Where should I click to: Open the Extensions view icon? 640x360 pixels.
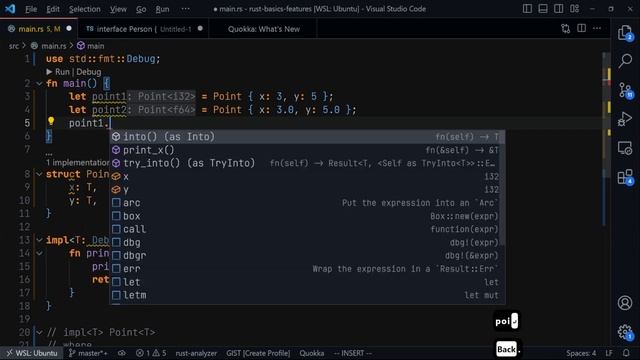[x=625, y=177]
